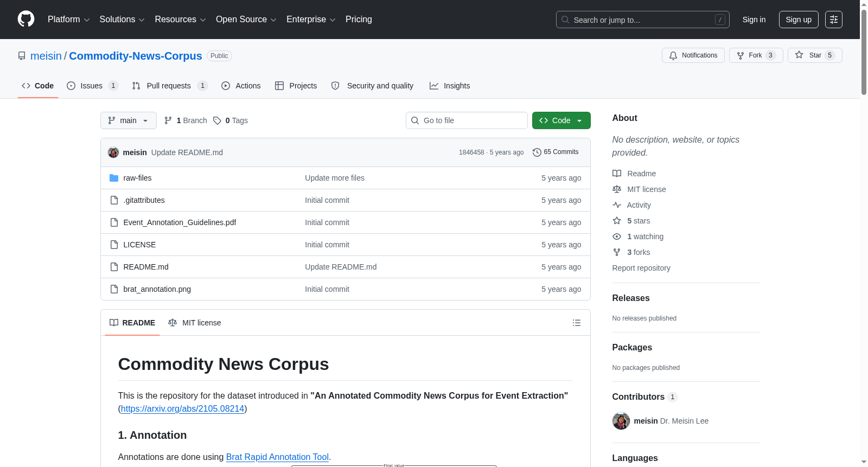Open the Update more files commit message
Screen dimensions: 868x467
(335, 178)
